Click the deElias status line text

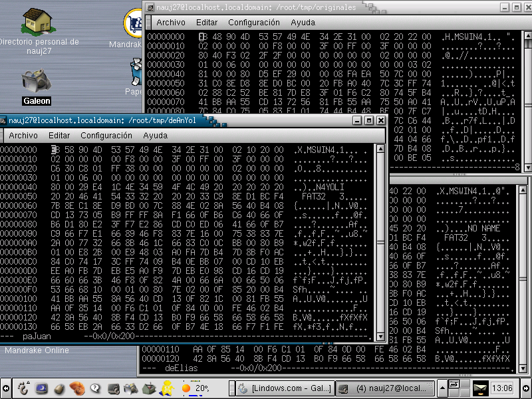pyautogui.click(x=181, y=368)
